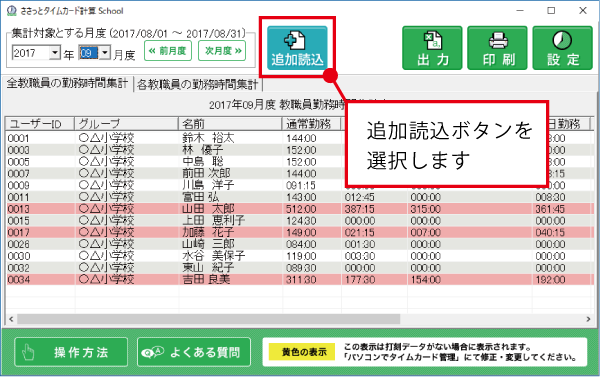Click the app icon in title bar
Image resolution: width=600 pixels, height=377 pixels.
[12, 10]
